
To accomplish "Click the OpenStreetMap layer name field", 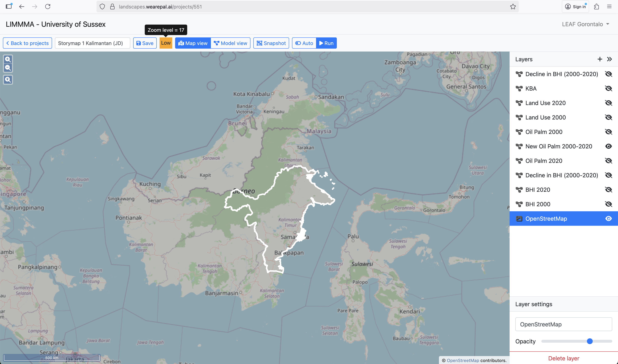I will click(x=564, y=324).
